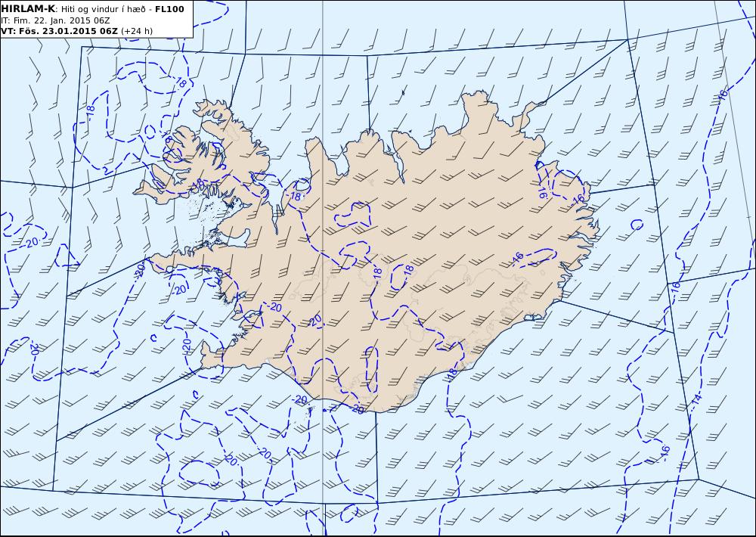Click the '(+24 h)' forecast offset text

(137, 31)
